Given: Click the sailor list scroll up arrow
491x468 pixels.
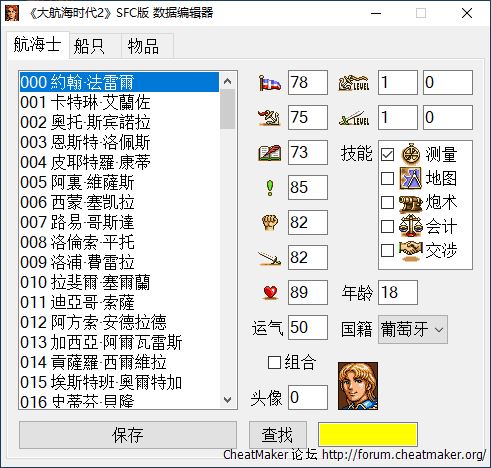Looking at the screenshot, I should coord(228,81).
